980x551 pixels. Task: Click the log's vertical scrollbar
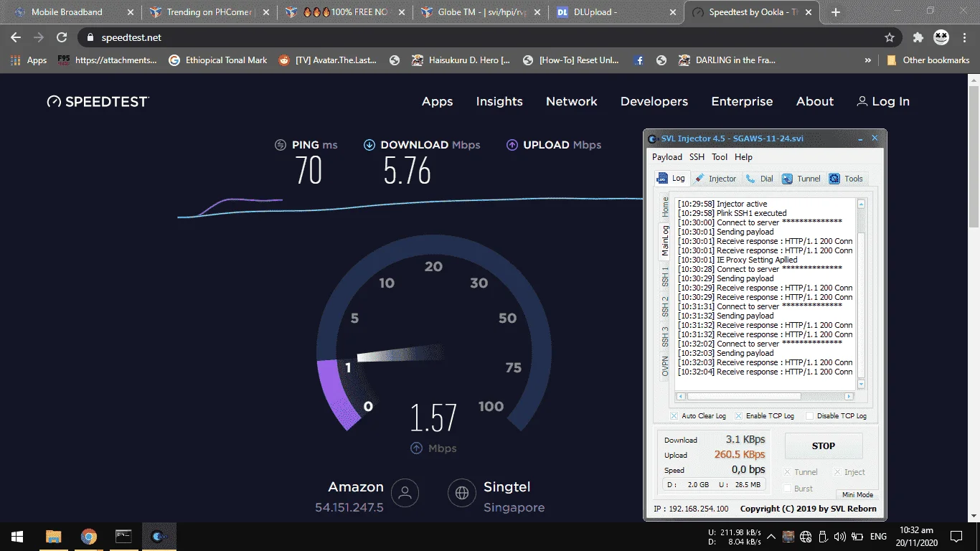[862, 295]
